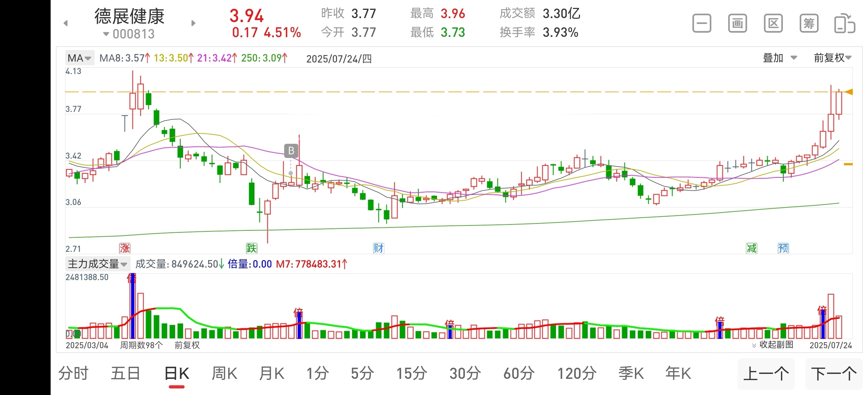Click the MA 21:3.42 value

point(217,58)
